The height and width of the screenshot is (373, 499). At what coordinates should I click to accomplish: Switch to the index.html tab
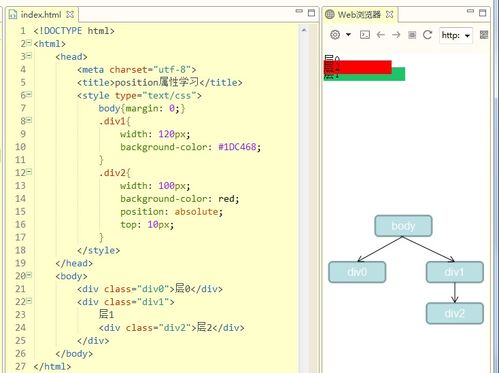pyautogui.click(x=41, y=15)
